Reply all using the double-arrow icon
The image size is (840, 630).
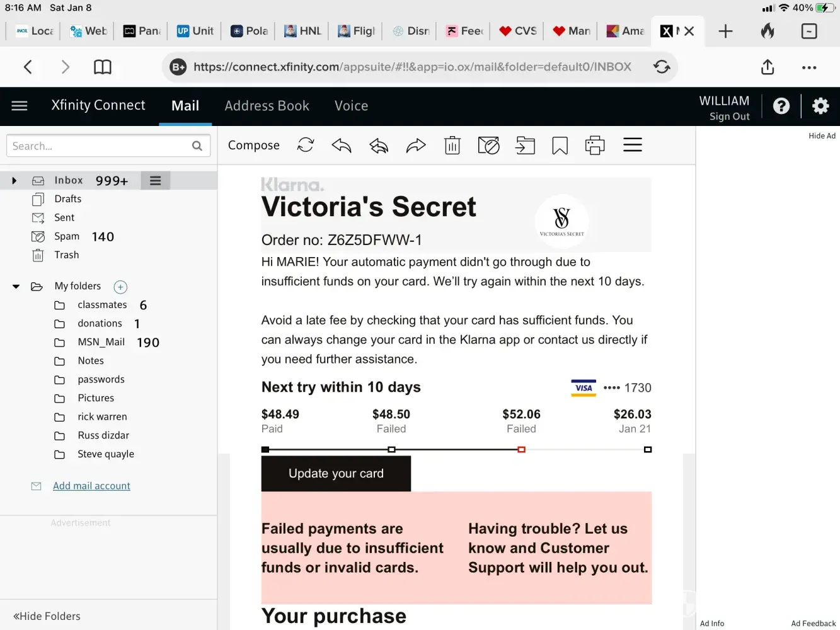tap(379, 146)
